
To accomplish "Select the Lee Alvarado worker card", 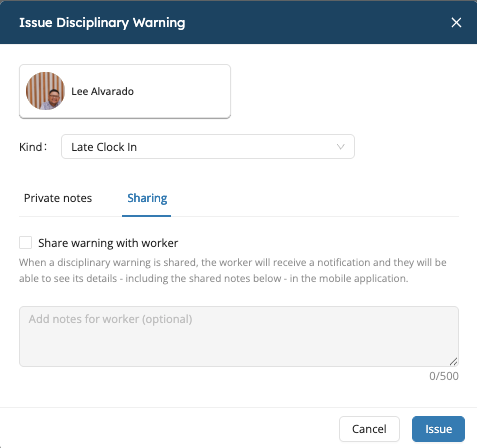I will click(x=125, y=91).
